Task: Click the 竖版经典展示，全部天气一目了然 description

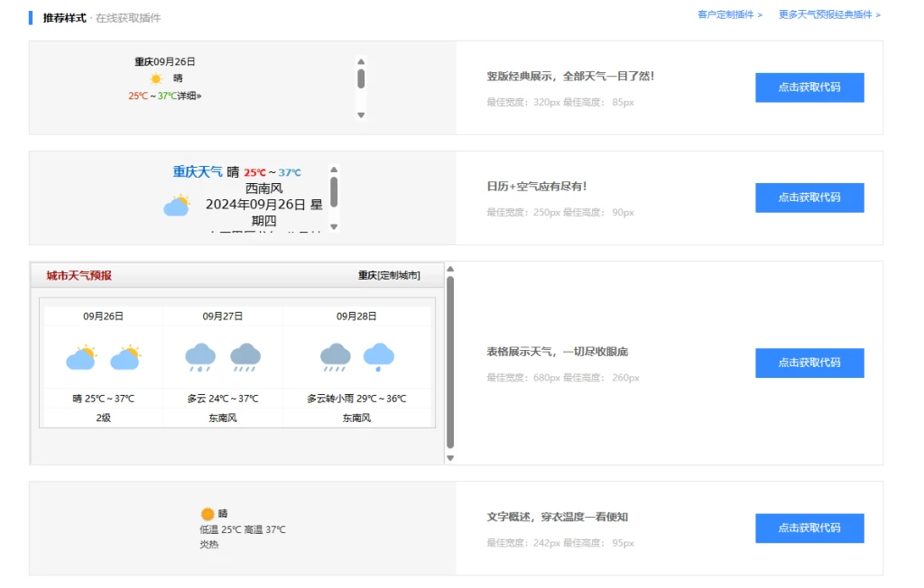Action: (x=570, y=76)
